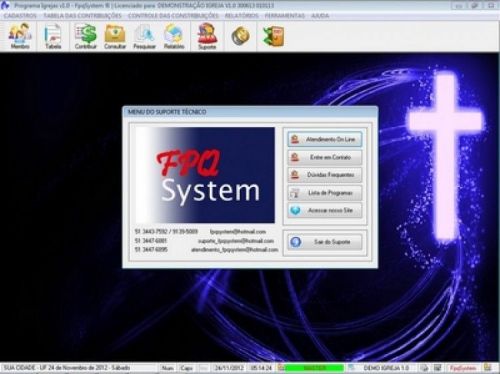
Task: Click the Atendimento On Line button
Action: [325, 139]
